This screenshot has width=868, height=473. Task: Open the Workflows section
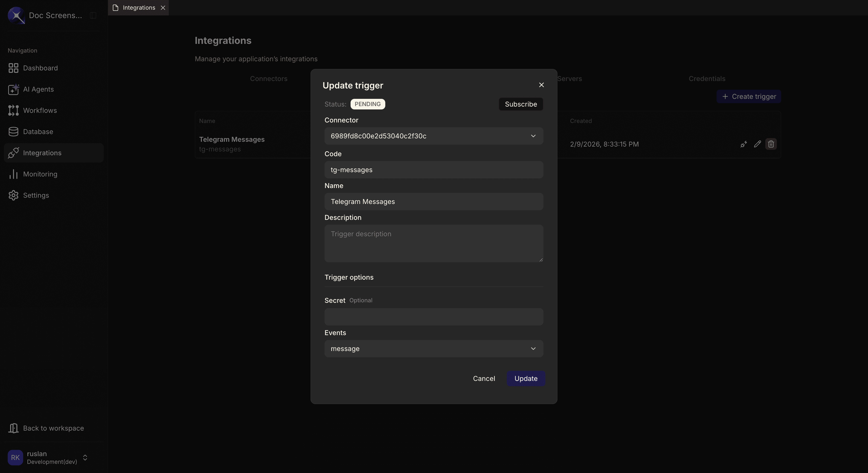coord(40,110)
